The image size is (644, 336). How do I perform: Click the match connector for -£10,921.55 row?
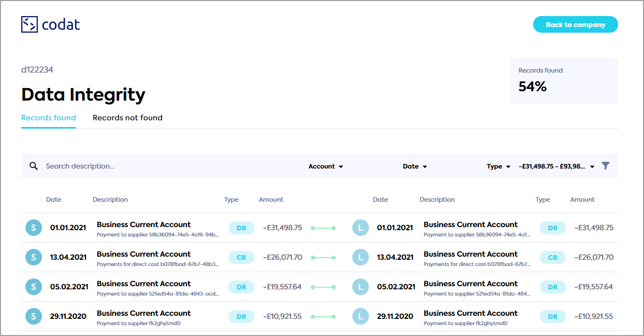click(x=323, y=317)
